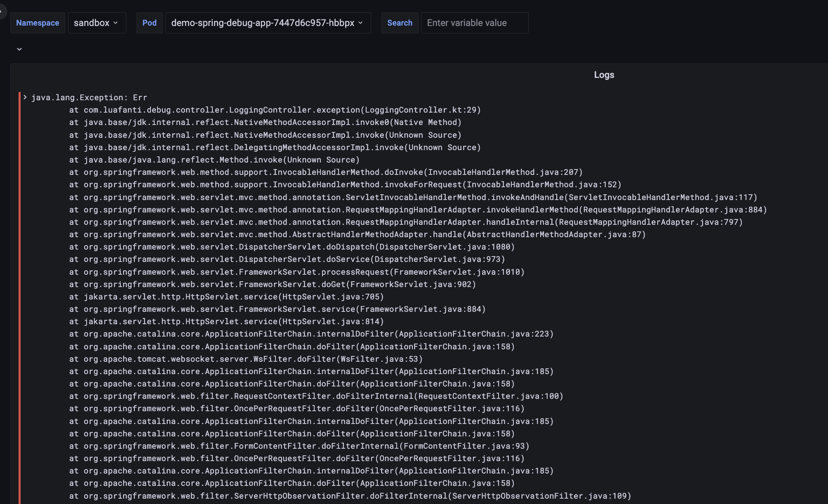Click the red error level bar
This screenshot has height=504, width=828.
click(x=19, y=289)
